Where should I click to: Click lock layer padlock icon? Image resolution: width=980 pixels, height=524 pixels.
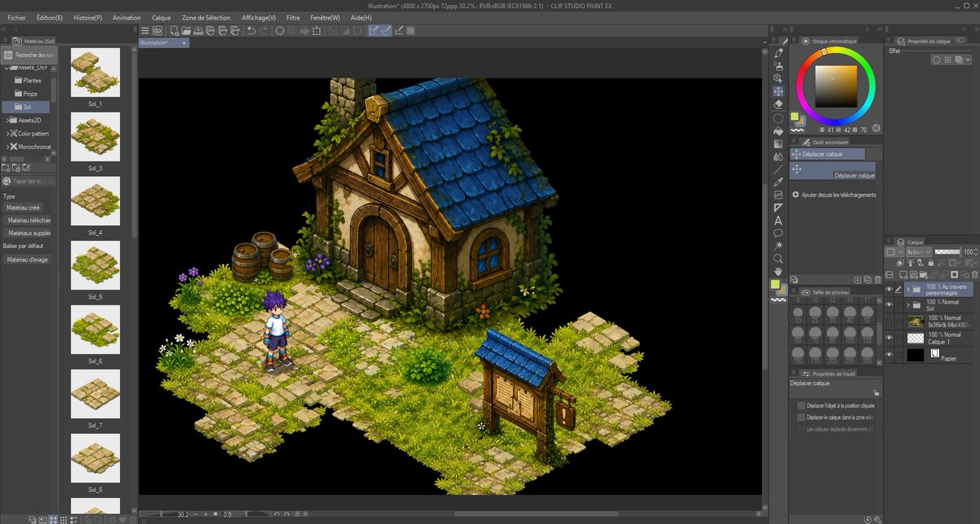point(931,263)
